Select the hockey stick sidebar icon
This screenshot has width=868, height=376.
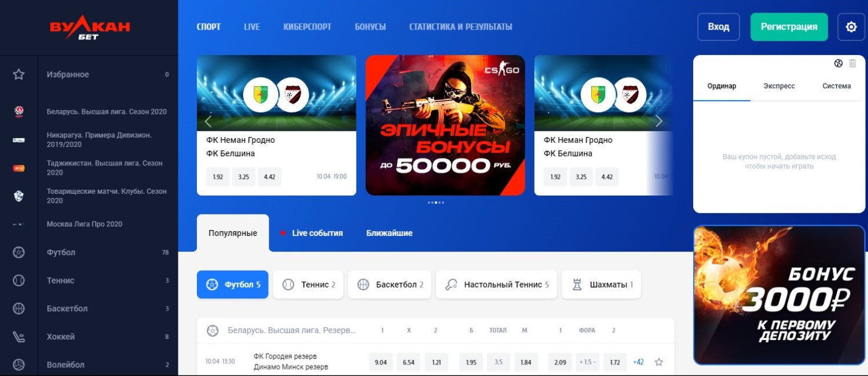[x=19, y=337]
